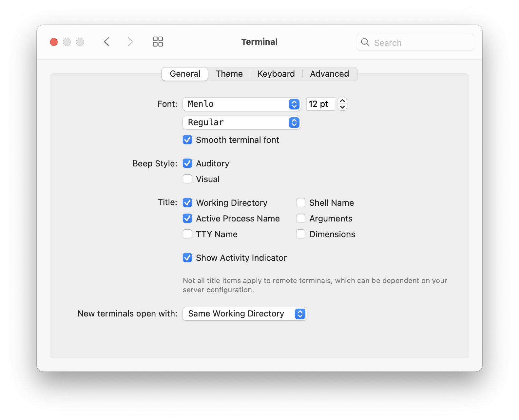Image resolution: width=519 pixels, height=420 pixels.
Task: Close the Terminal preferences window
Action: [x=54, y=42]
